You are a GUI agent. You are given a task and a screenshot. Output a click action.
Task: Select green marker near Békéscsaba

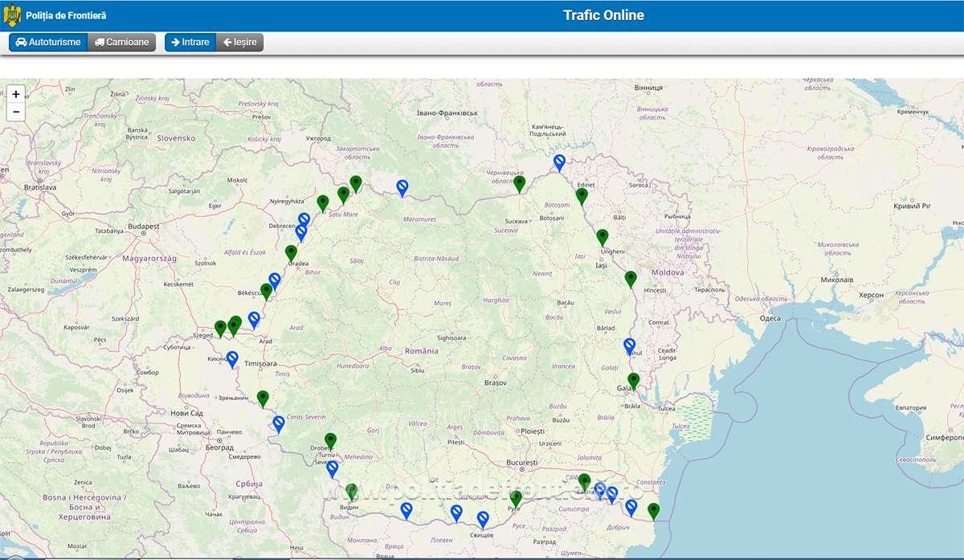[x=267, y=292]
